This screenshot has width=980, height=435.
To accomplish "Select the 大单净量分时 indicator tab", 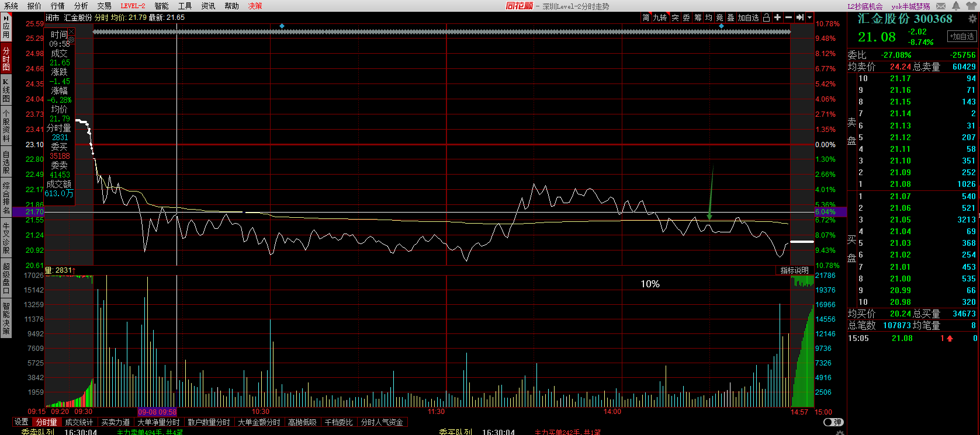I will (158, 422).
